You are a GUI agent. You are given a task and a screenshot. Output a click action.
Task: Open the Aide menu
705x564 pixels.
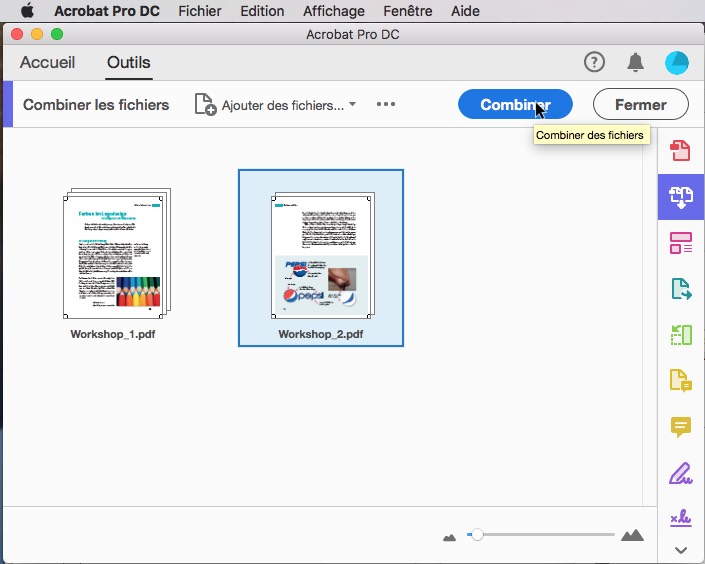coord(465,11)
